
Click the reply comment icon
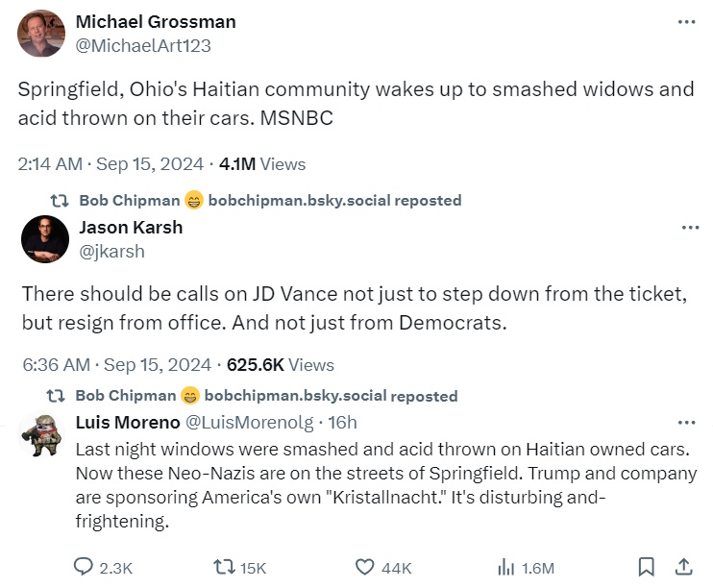point(84,567)
